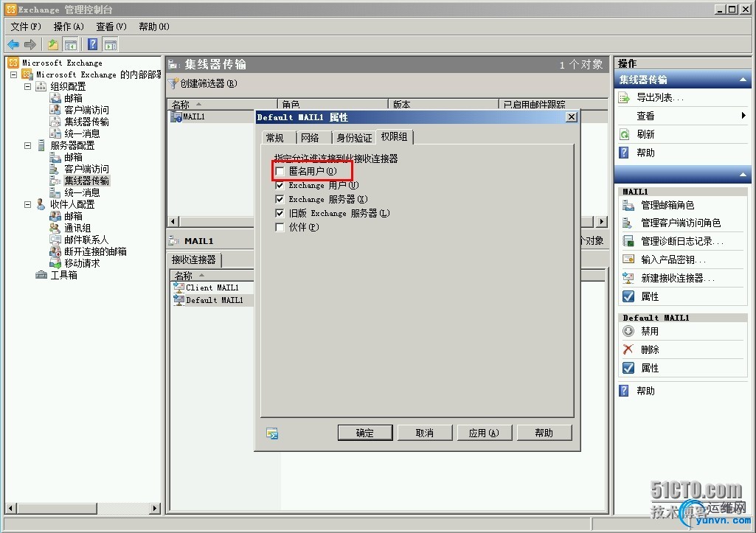The height and width of the screenshot is (533, 756).
Task: Uncheck the Exchange 服务器 checkbox
Action: click(x=280, y=199)
